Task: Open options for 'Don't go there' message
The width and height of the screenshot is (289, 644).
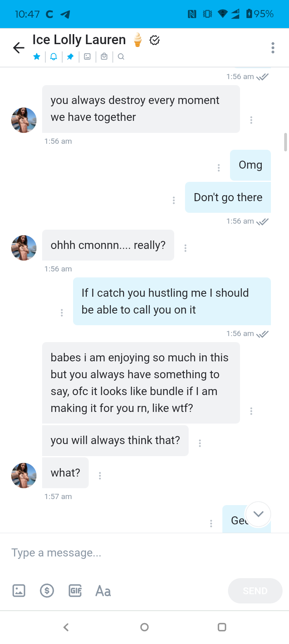Action: click(174, 200)
